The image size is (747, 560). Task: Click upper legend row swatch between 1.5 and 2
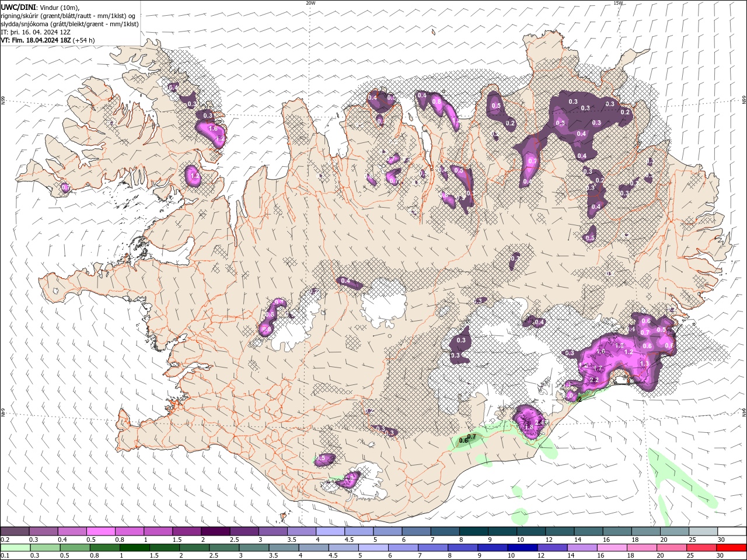pos(186,531)
